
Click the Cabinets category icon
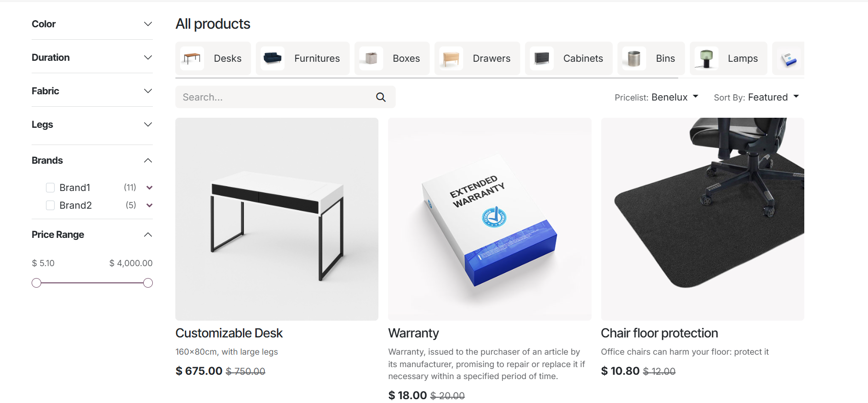click(x=541, y=58)
